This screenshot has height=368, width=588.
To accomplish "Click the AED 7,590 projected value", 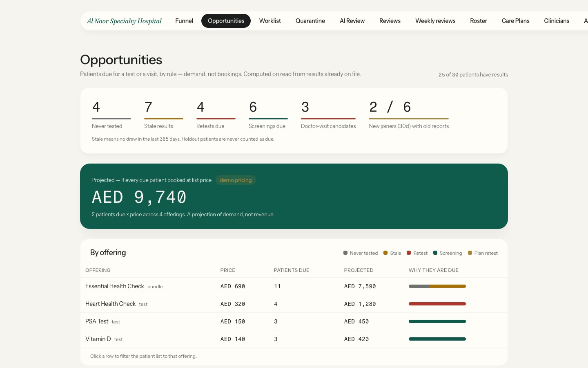I will pyautogui.click(x=360, y=286).
